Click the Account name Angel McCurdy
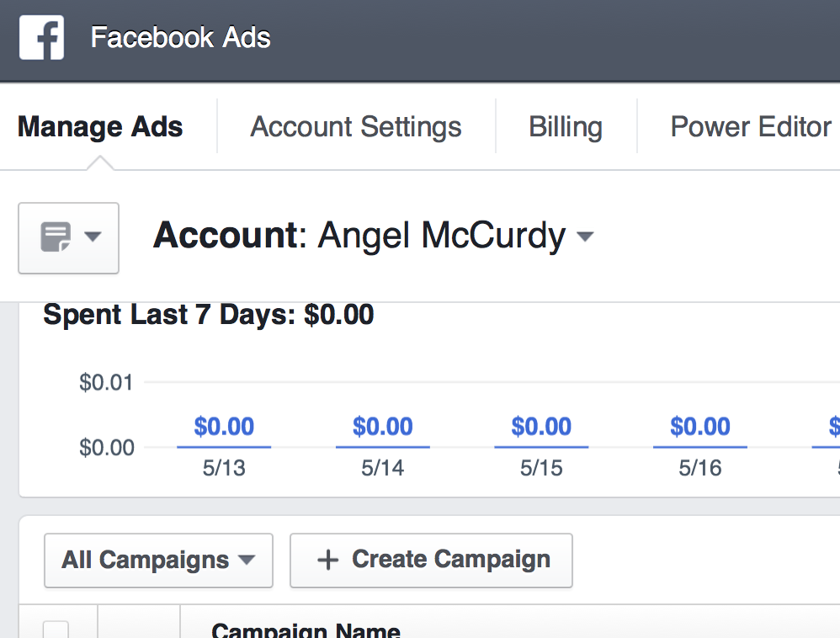The width and height of the screenshot is (840, 638). click(441, 235)
